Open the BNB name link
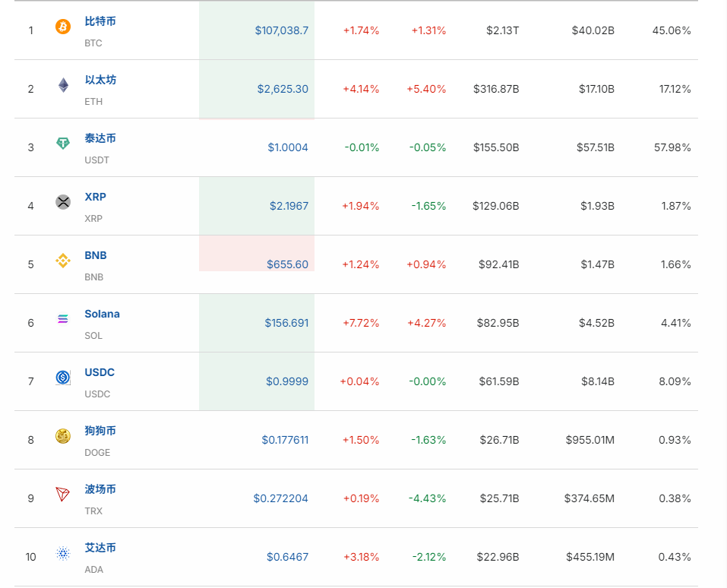The height and width of the screenshot is (588, 727). 96,255
